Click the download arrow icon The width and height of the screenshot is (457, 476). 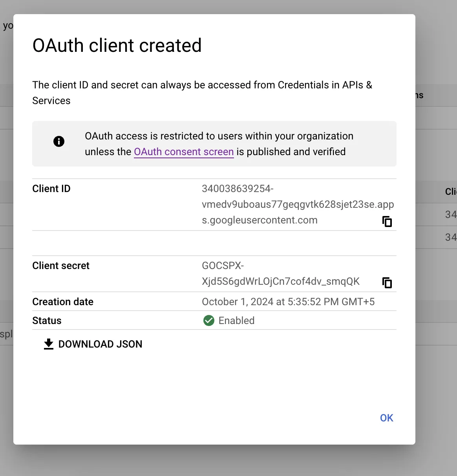tap(49, 344)
